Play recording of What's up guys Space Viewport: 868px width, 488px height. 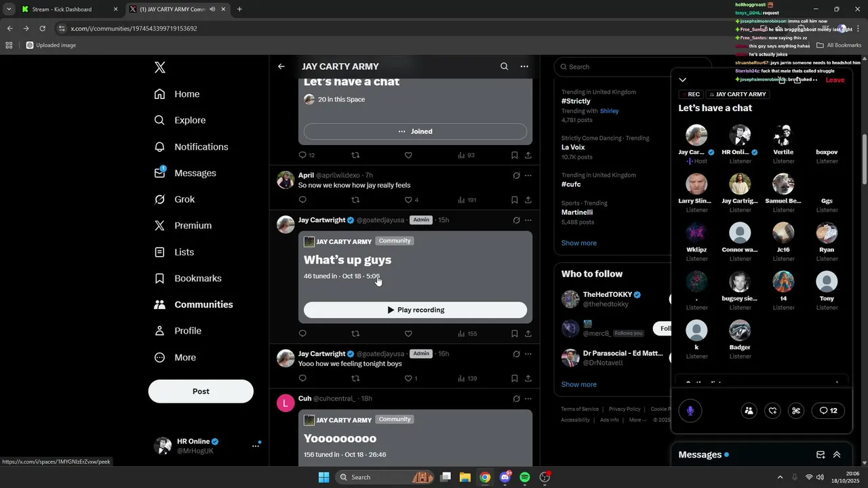[415, 310]
